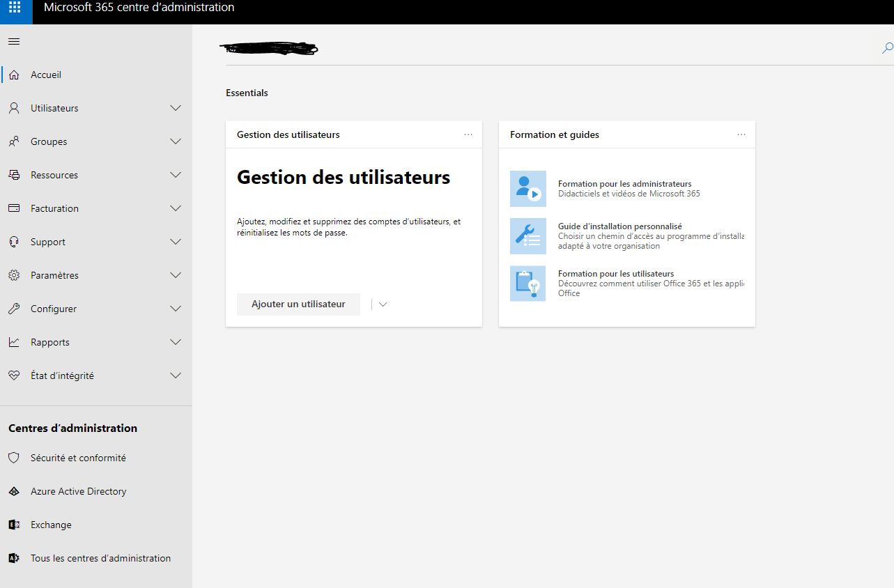
Task: Click the Support headset icon
Action: pyautogui.click(x=14, y=242)
